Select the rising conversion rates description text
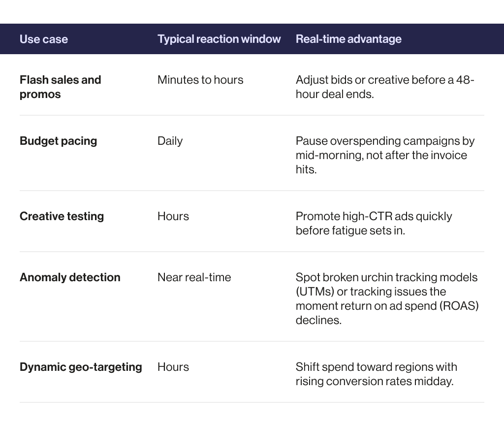Image resolution: width=504 pixels, height=426 pixels. (x=376, y=374)
